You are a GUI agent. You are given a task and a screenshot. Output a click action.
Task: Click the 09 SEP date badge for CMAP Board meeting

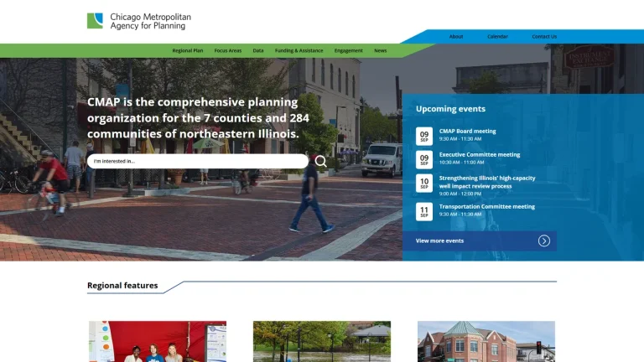pos(424,137)
